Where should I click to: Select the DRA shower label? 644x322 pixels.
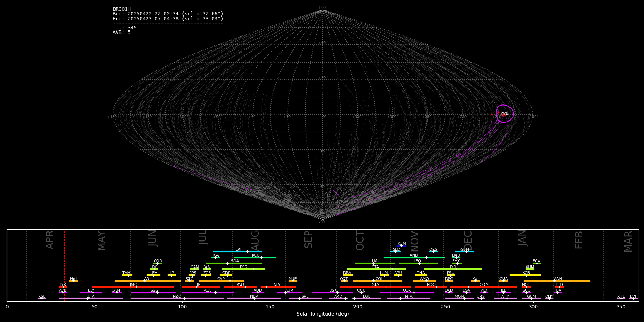click(347, 273)
